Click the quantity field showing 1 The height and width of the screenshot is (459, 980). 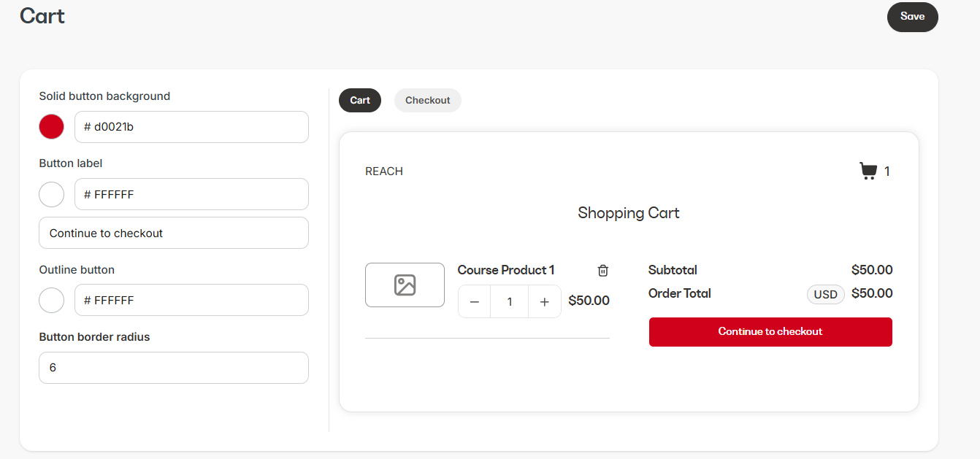point(510,302)
